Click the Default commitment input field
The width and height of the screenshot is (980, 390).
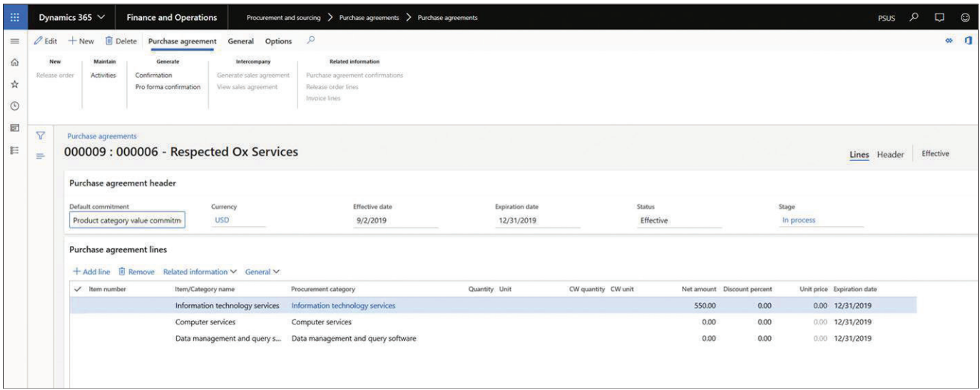coord(128,220)
